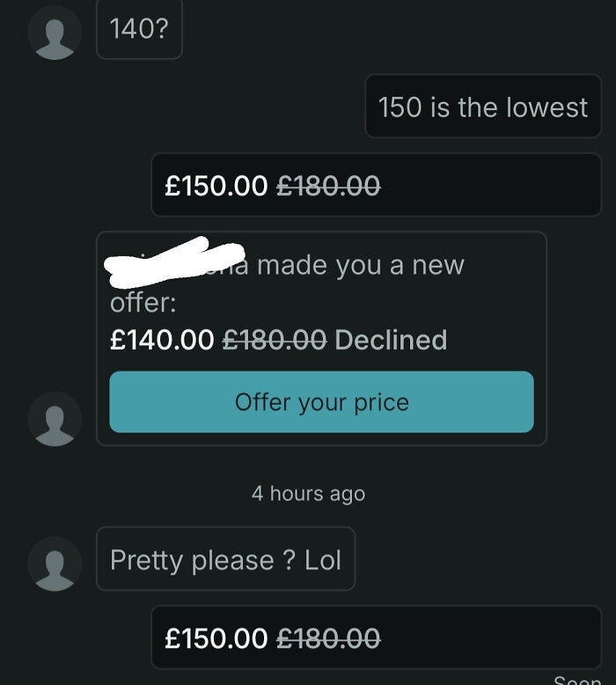The image size is (616, 685).
Task: Open profile avatar next to the declined offer
Action: pos(55,418)
